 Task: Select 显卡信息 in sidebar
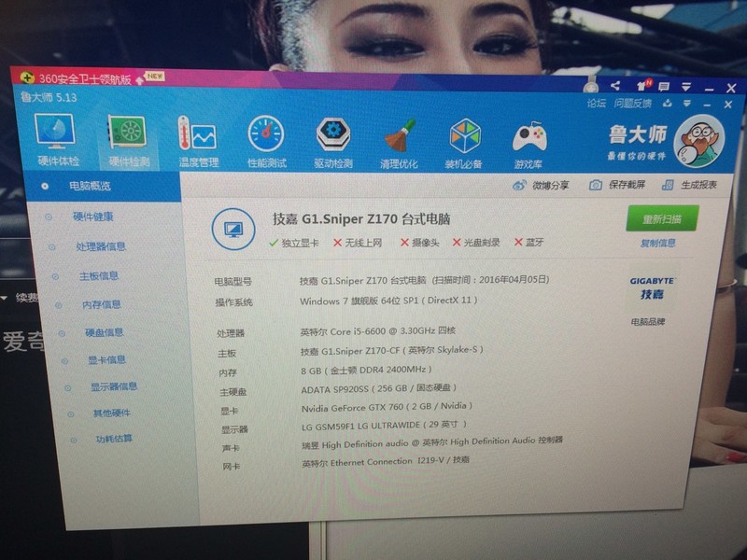[106, 359]
